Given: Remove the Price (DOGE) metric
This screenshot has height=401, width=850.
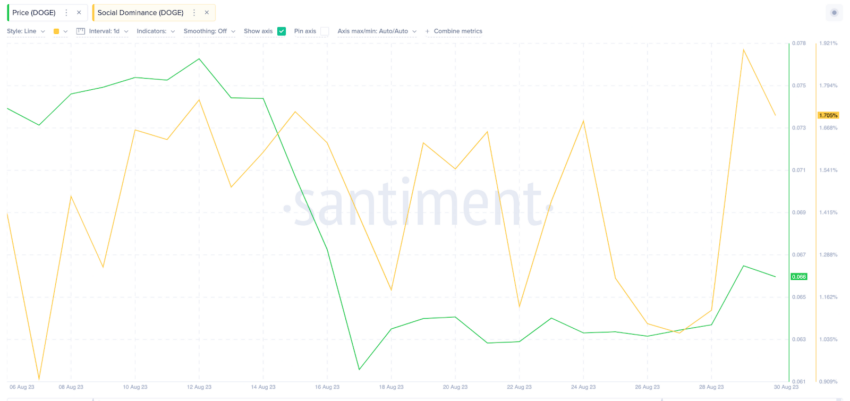Looking at the screenshot, I should click(79, 12).
